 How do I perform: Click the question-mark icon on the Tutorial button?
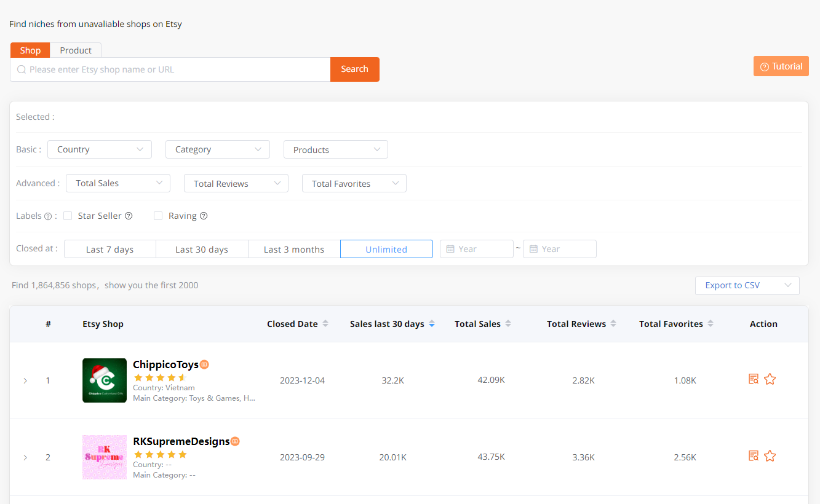(765, 66)
